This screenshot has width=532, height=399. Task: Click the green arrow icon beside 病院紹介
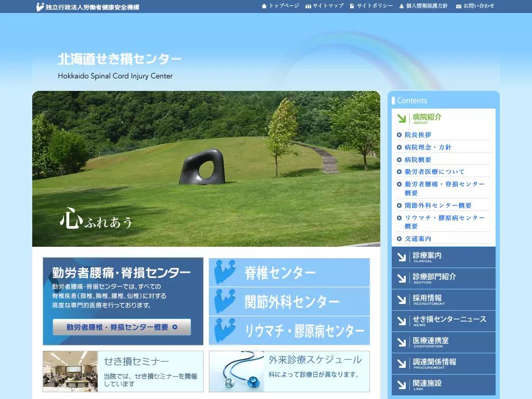point(402,118)
